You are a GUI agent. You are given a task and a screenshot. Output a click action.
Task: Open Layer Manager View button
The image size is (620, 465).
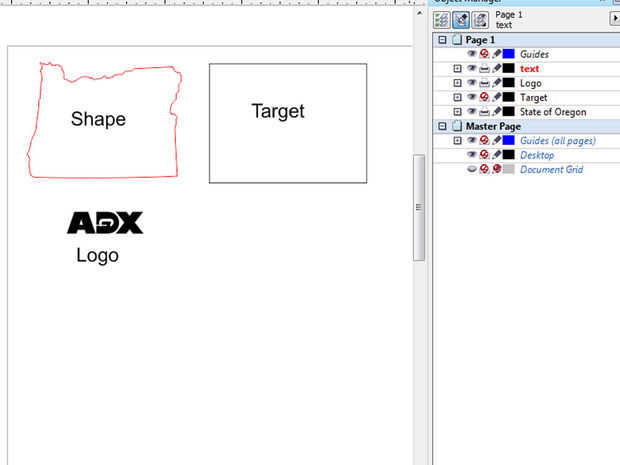coord(480,20)
